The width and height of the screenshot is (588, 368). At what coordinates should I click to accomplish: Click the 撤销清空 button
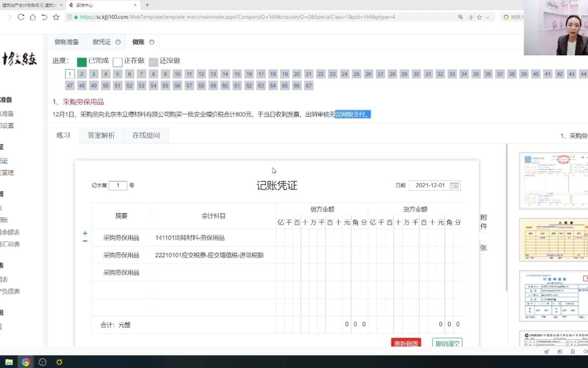coord(447,343)
